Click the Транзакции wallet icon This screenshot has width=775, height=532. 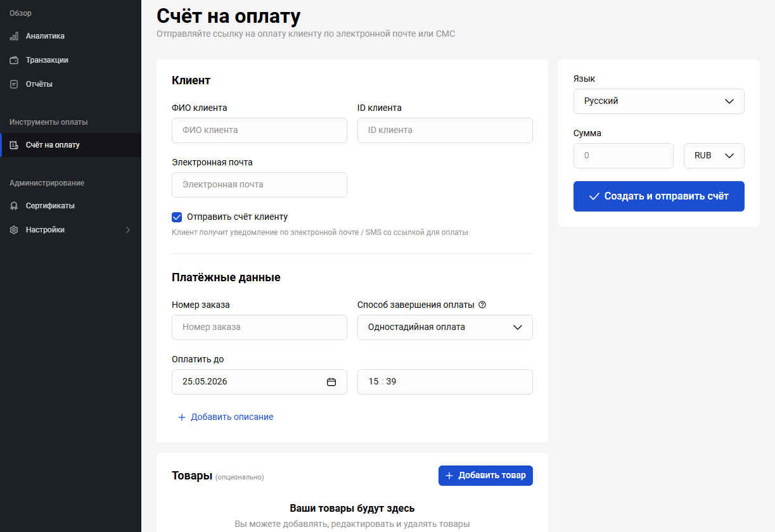14,60
